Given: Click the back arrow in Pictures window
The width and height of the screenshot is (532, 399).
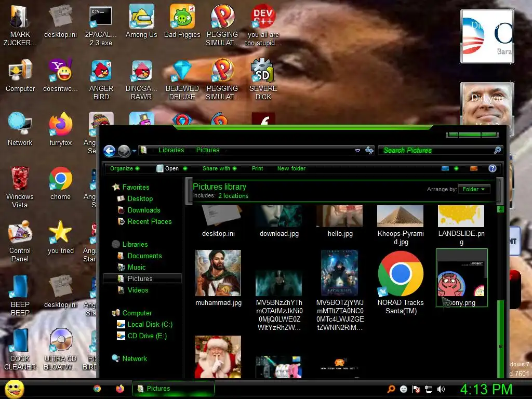Looking at the screenshot, I should (x=109, y=151).
